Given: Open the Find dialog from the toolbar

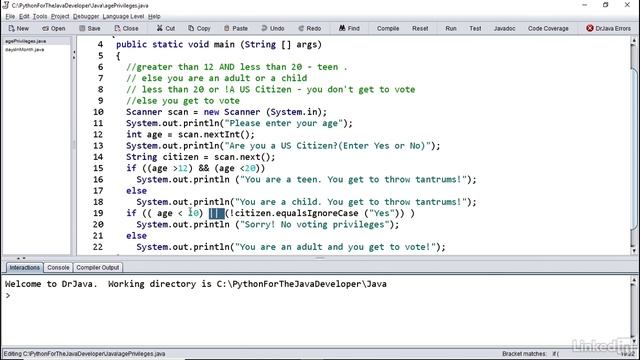Looking at the screenshot, I should [x=349, y=28].
